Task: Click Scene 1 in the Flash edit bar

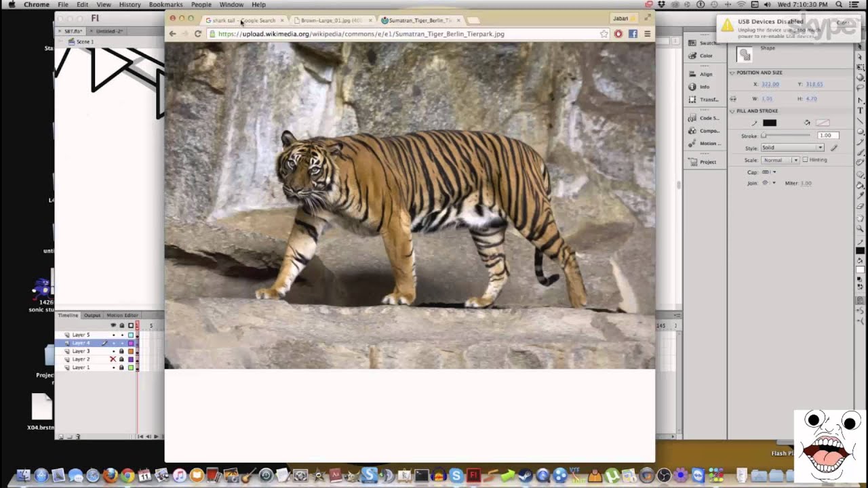Action: 81,41
